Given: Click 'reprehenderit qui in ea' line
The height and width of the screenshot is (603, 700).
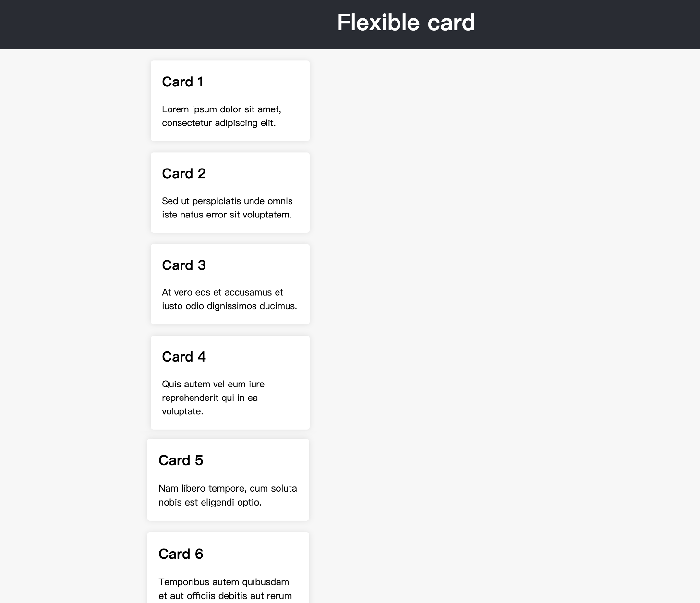Looking at the screenshot, I should tap(210, 398).
